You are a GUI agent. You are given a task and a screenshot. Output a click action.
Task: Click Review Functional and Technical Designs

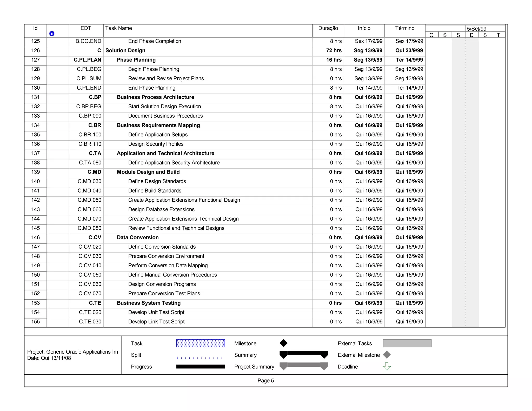[x=176, y=228]
